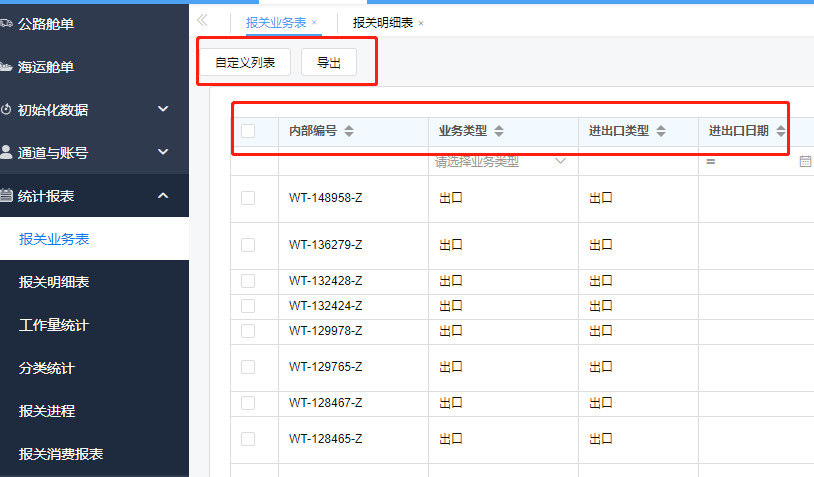Close the 报关业务表 tab
This screenshot has height=477, width=814.
click(x=314, y=23)
